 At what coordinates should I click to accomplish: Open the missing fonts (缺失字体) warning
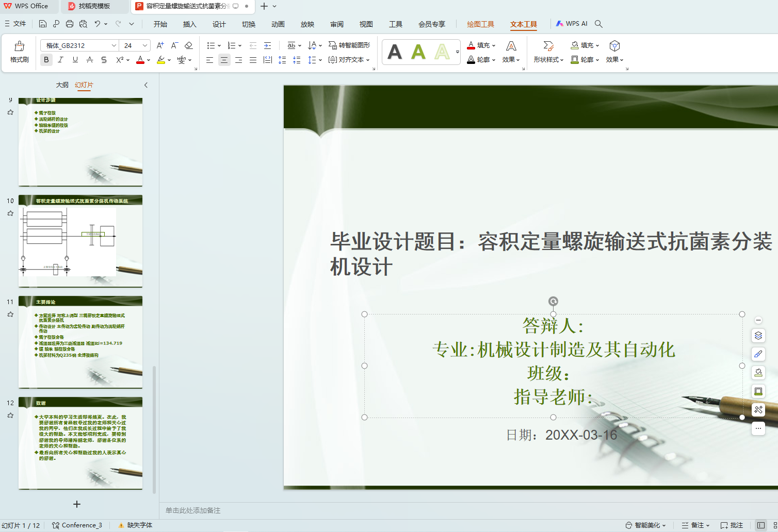tap(135, 525)
